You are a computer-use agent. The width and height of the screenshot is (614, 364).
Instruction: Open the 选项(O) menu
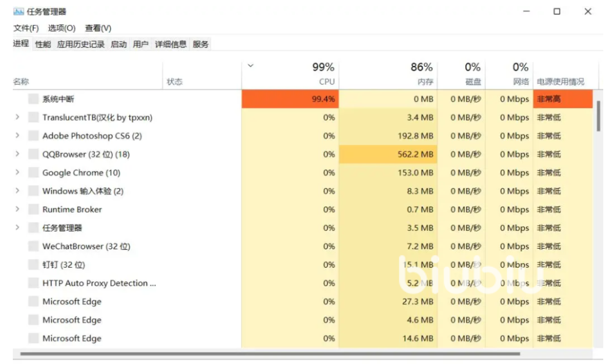click(62, 28)
